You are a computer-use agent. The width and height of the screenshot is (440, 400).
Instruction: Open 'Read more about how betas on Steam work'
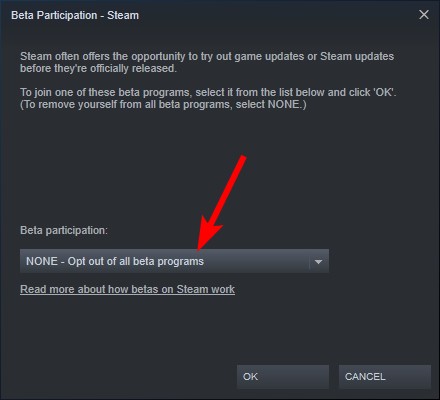point(127,289)
